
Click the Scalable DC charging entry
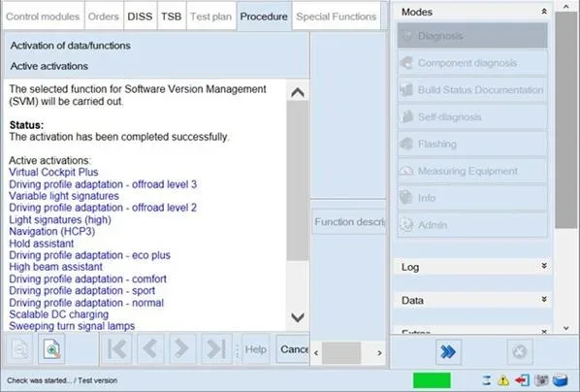[x=59, y=314]
